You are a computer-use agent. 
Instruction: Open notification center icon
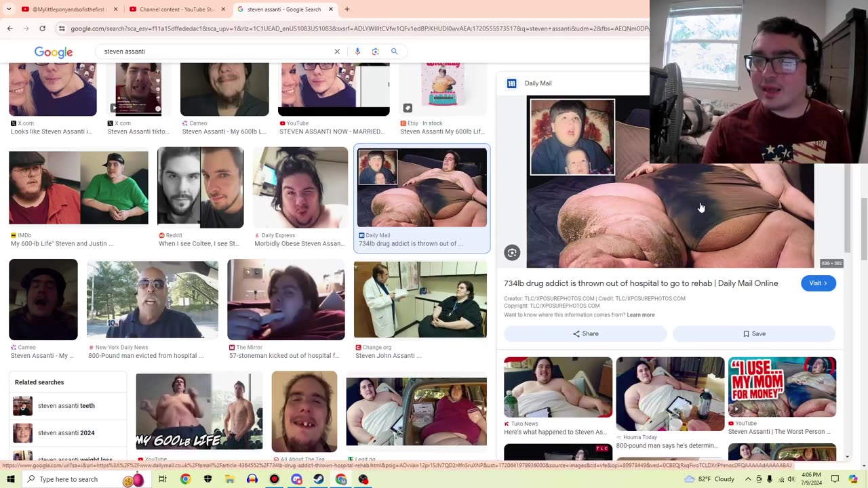tap(835, 479)
